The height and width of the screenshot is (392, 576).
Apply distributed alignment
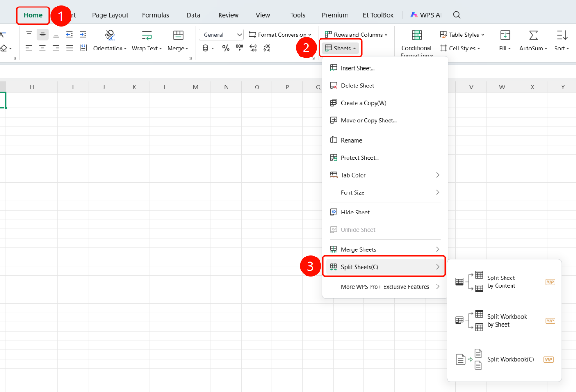tap(83, 48)
